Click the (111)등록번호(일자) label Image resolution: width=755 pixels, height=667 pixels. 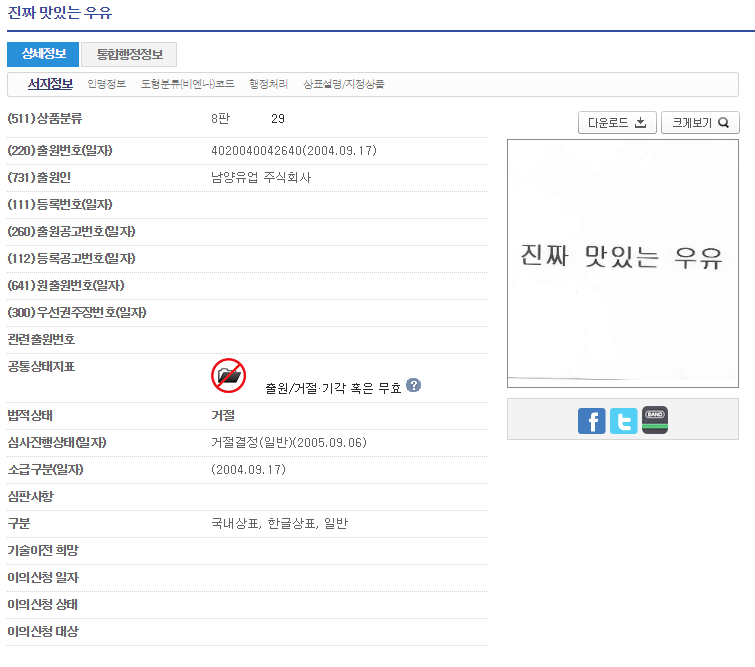point(60,205)
